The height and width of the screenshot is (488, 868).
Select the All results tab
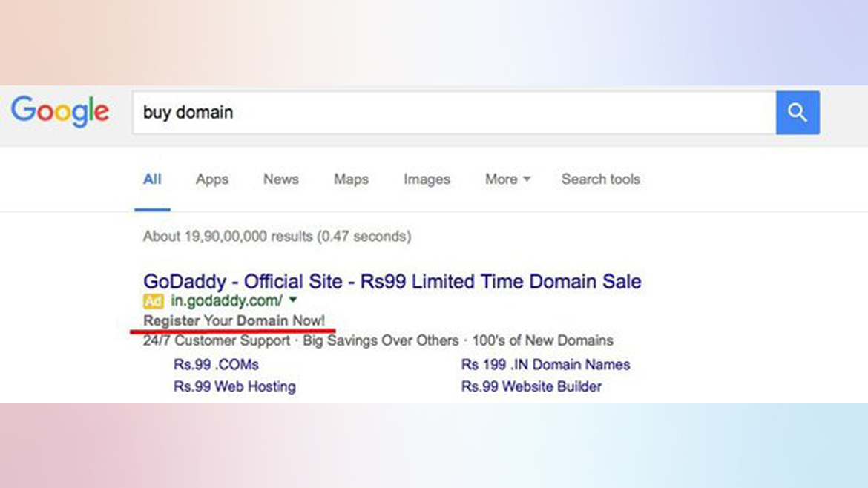coord(152,179)
